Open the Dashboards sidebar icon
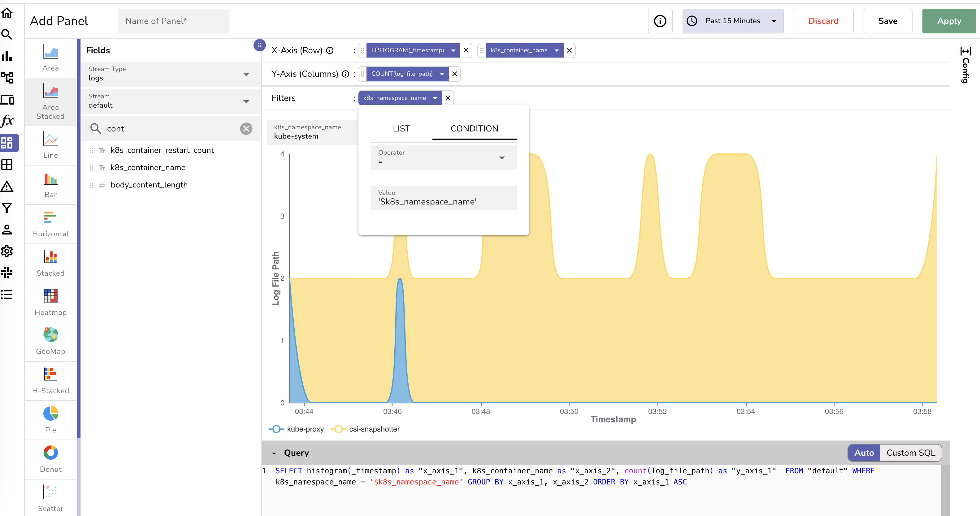 7,143
